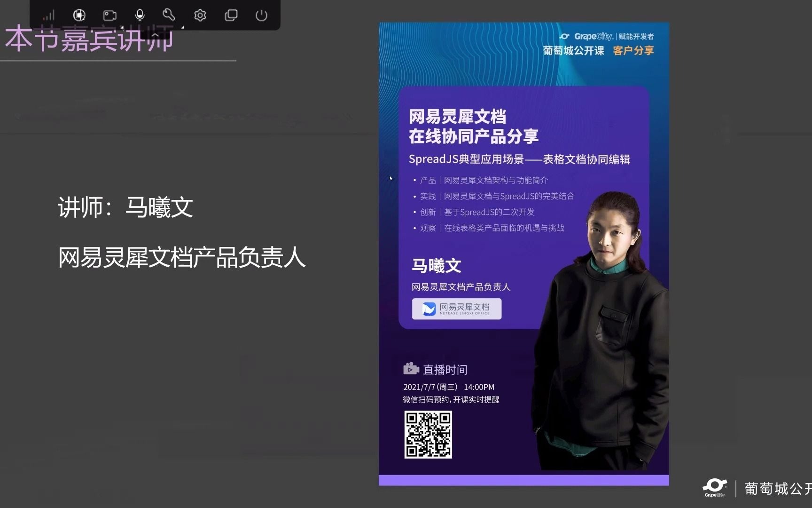The image size is (812, 508).
Task: Click the poster title line '网易灵犀文档'
Action: click(x=457, y=117)
